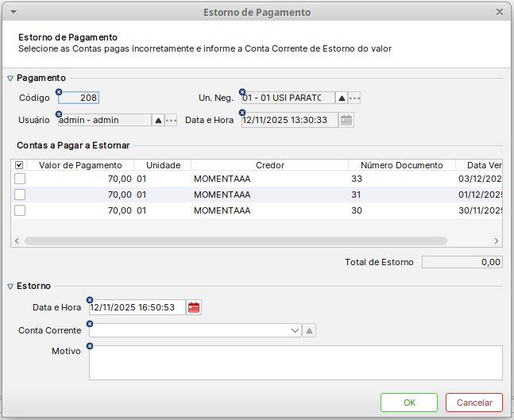514x420 pixels.
Task: Open the window menu arrow in title bar
Action: pyautogui.click(x=14, y=12)
